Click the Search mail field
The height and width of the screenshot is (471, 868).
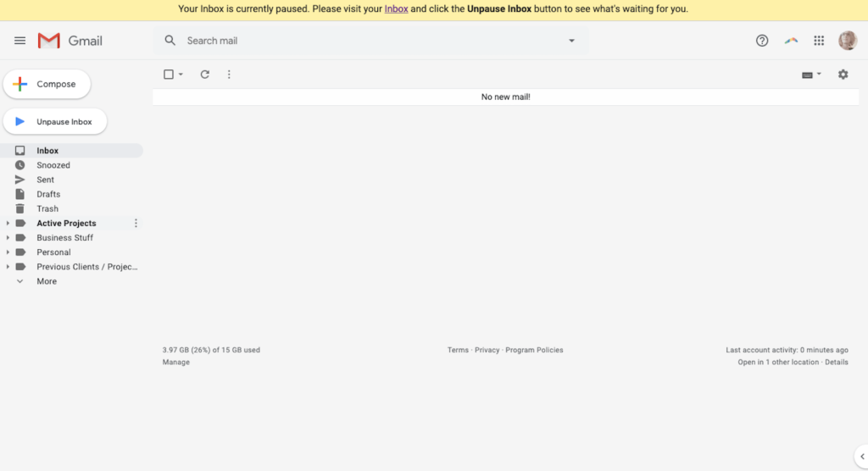coord(364,41)
